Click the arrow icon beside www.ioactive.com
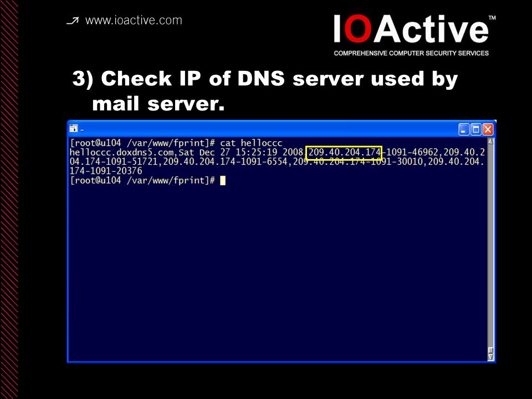Viewport: 532px width, 399px height. click(73, 21)
